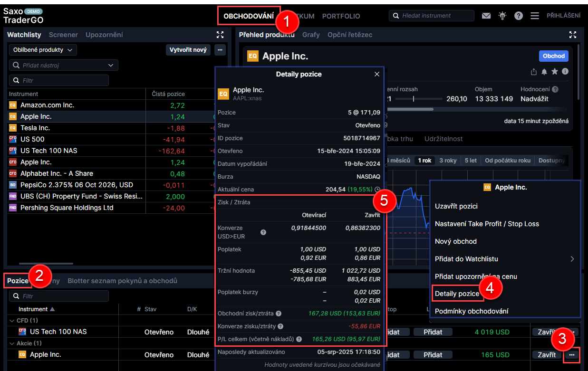Open help for P/L celkem
Screen dimensions: 588x371
click(x=299, y=339)
